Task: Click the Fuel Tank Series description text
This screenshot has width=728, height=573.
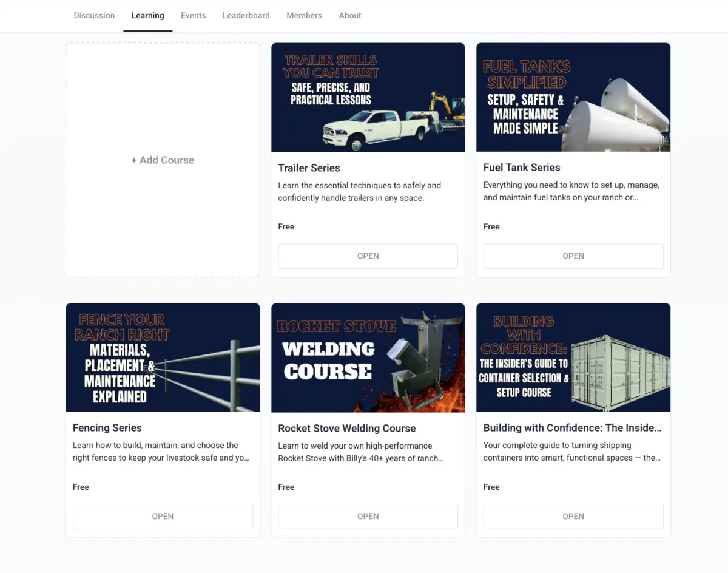Action: tap(571, 191)
